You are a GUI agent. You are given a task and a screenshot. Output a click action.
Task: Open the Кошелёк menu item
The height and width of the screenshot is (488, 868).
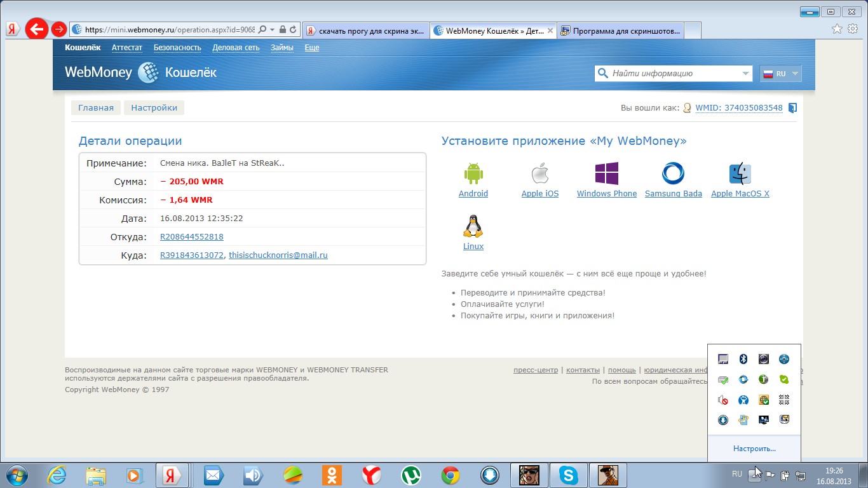point(83,48)
